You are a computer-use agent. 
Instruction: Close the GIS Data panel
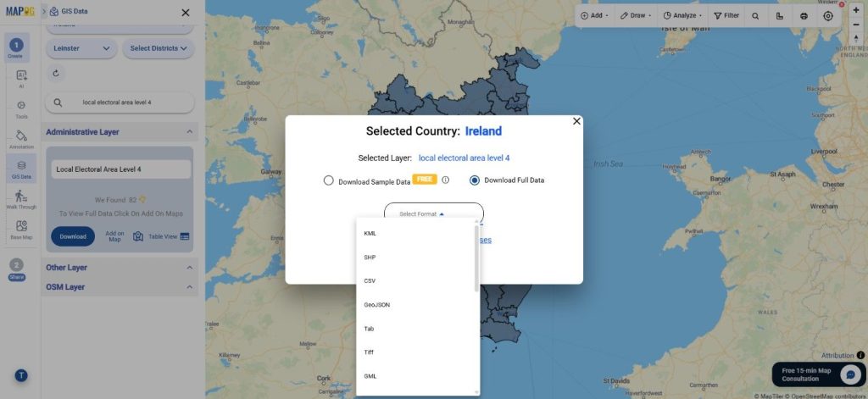pyautogui.click(x=186, y=12)
